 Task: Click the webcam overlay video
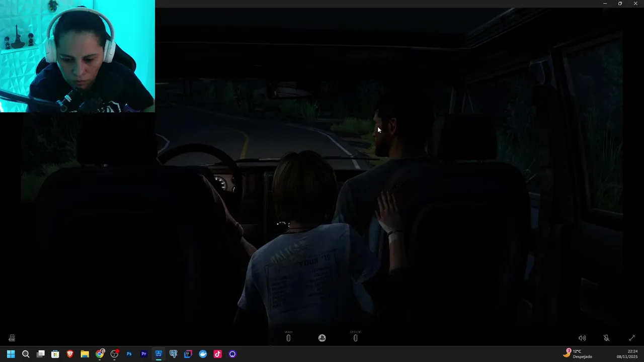[77, 56]
